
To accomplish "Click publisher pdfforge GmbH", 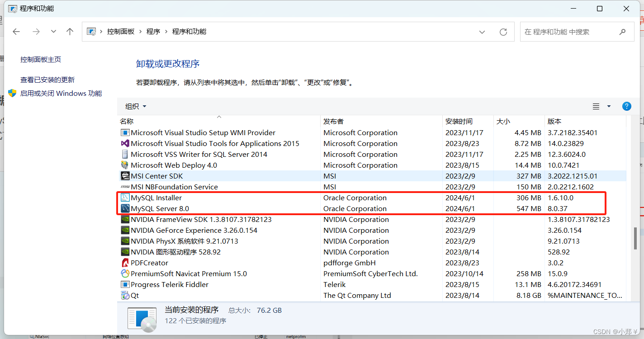I will [350, 263].
